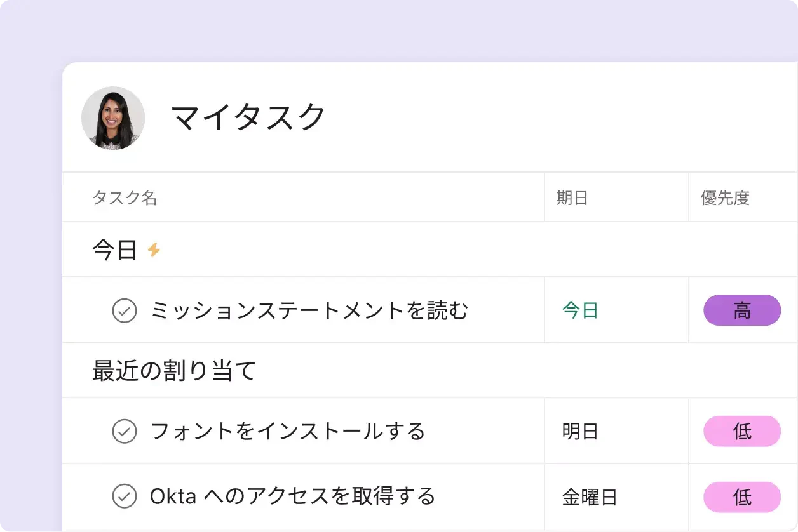Click the purple 高 priority tag
Image resolution: width=798 pixels, height=532 pixels.
pyautogui.click(x=742, y=310)
